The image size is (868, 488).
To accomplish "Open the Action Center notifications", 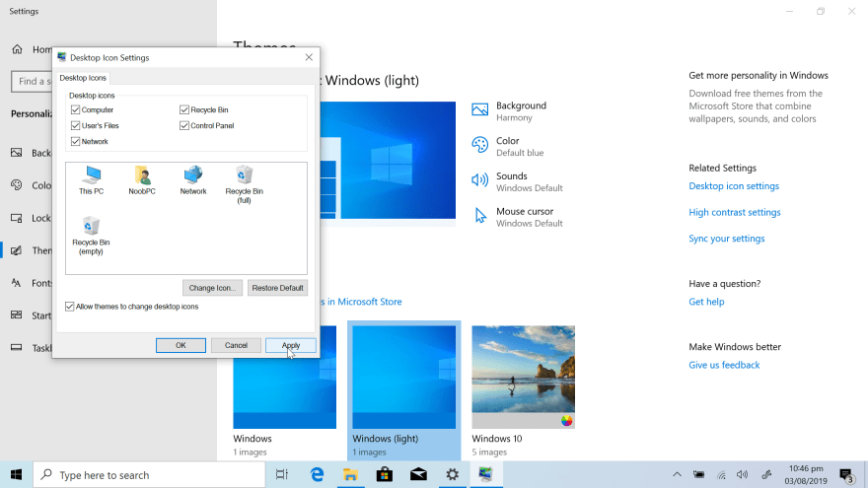I will point(847,475).
